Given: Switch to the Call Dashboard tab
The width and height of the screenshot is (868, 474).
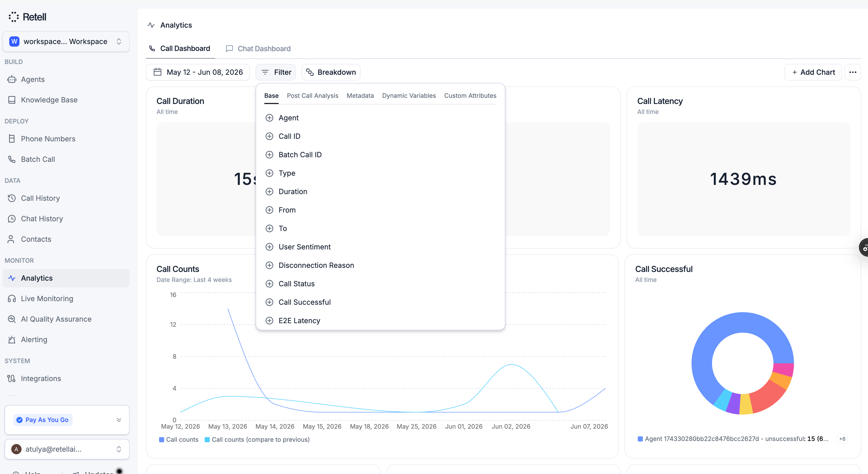Looking at the screenshot, I should 180,48.
